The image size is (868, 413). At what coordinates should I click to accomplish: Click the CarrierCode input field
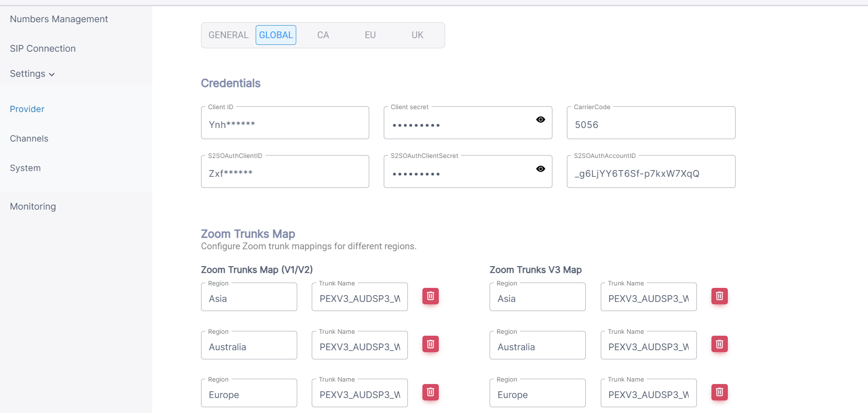(x=651, y=125)
